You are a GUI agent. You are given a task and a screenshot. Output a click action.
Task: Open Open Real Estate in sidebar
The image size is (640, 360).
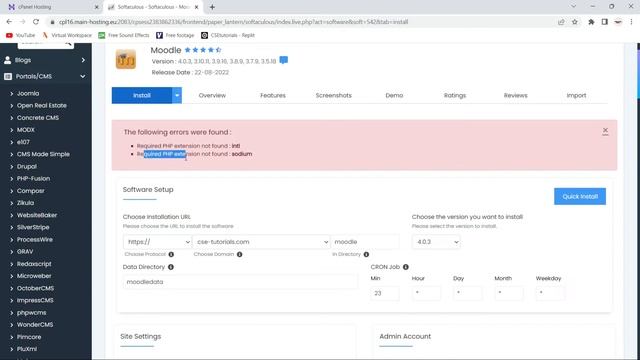42,105
